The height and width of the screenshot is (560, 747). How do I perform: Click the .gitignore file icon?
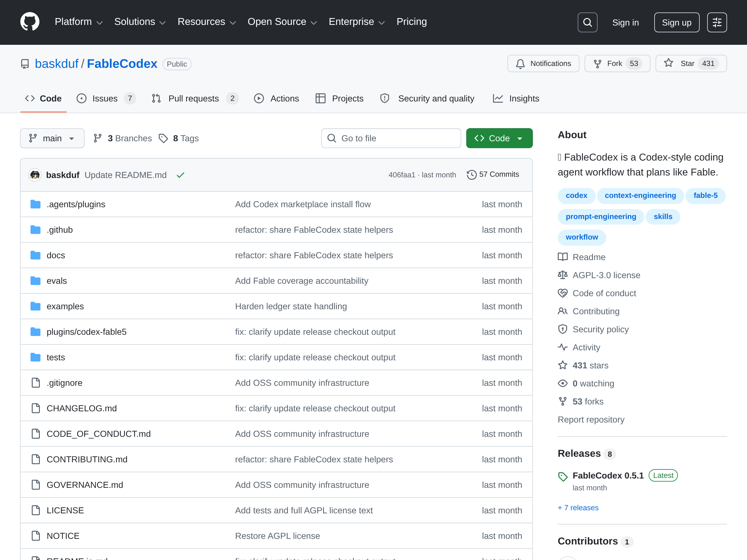(x=35, y=383)
